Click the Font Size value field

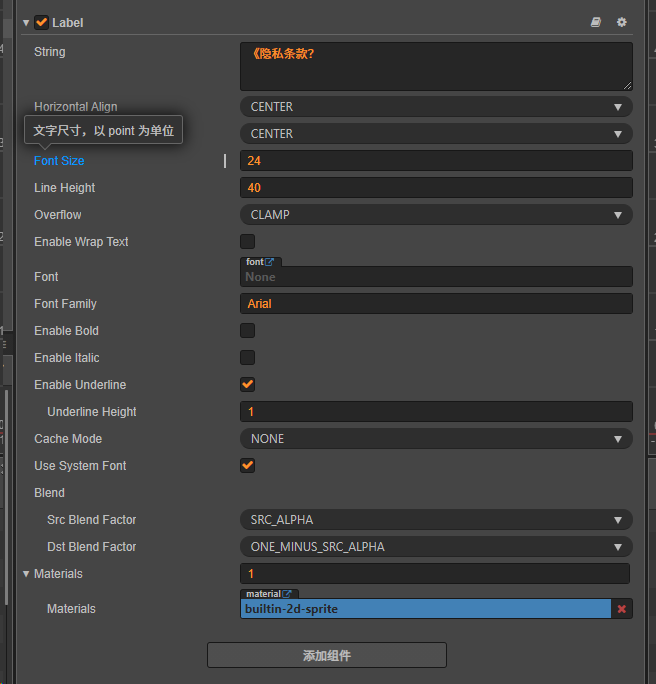[436, 161]
